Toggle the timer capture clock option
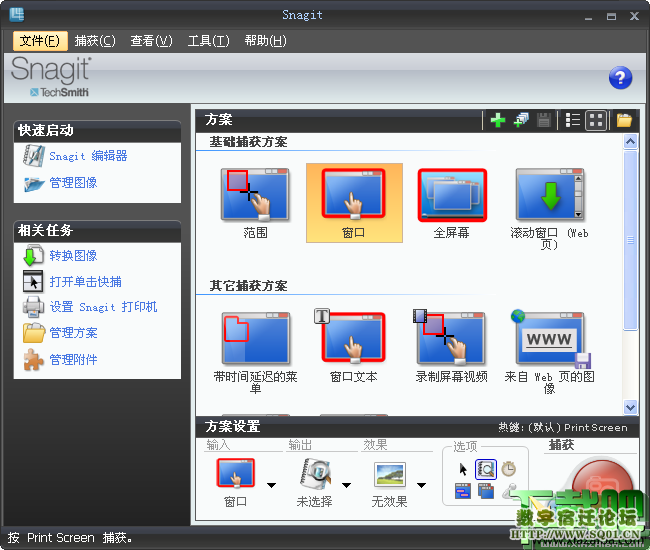Screen dimensions: 650x550 pyautogui.click(x=509, y=469)
